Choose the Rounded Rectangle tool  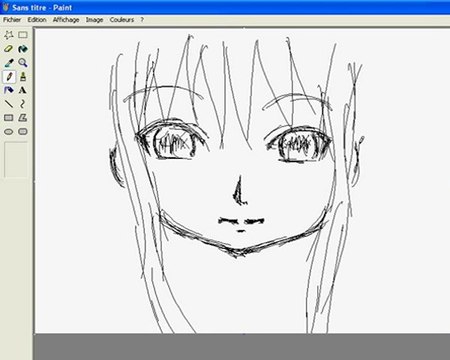tap(23, 132)
